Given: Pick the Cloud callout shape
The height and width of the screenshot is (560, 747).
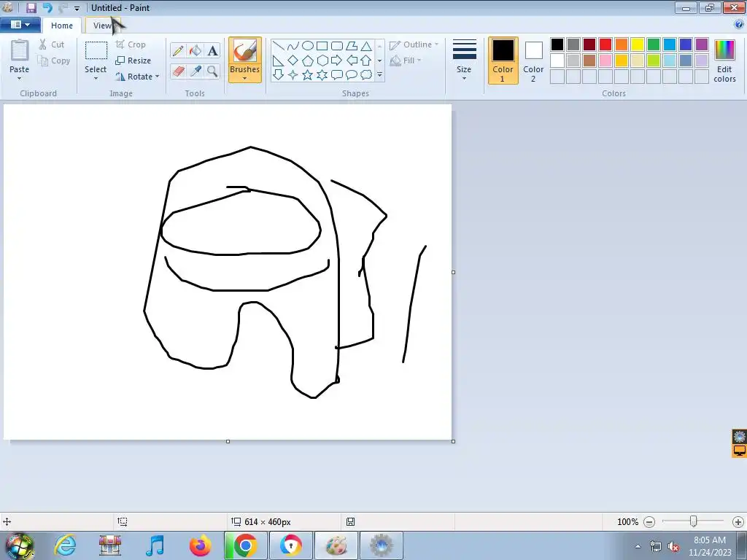Looking at the screenshot, I should click(366, 75).
